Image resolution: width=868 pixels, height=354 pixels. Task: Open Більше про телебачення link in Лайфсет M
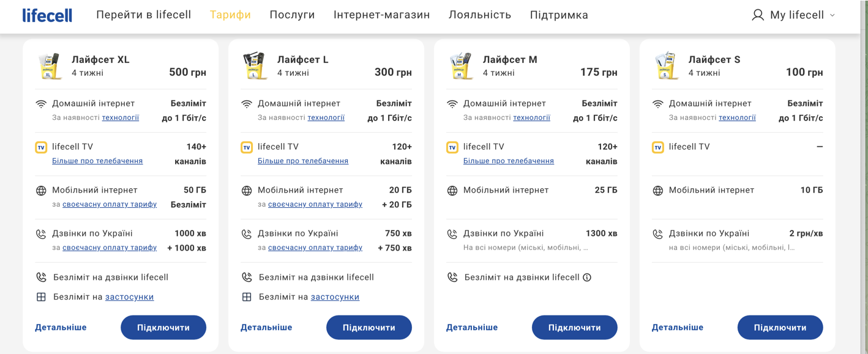508,161
